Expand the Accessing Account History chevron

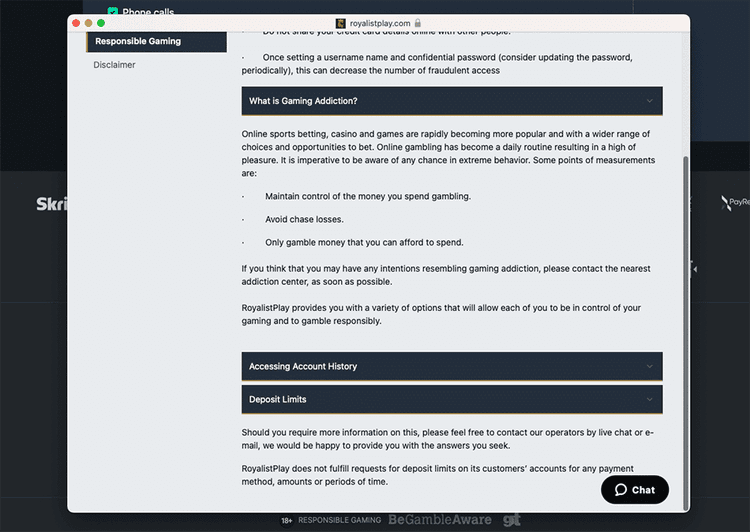click(x=650, y=366)
